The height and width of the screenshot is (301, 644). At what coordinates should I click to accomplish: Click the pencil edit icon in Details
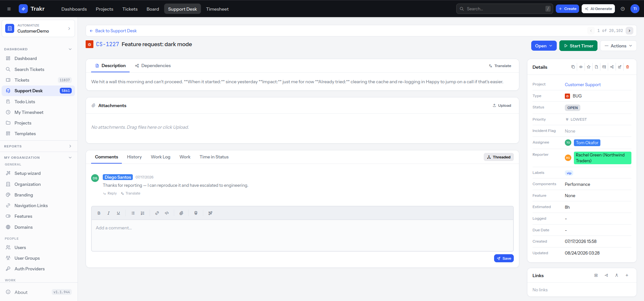click(x=620, y=67)
